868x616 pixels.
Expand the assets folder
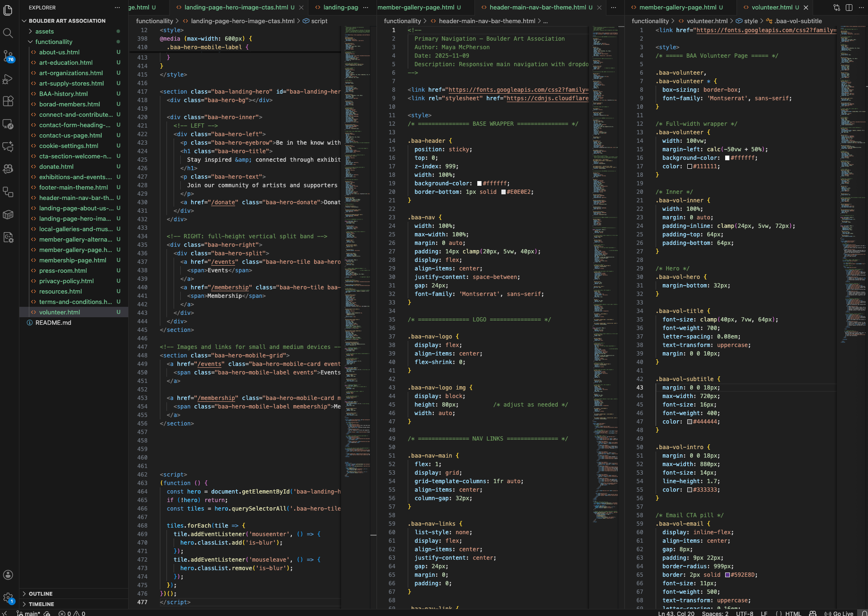coord(44,31)
